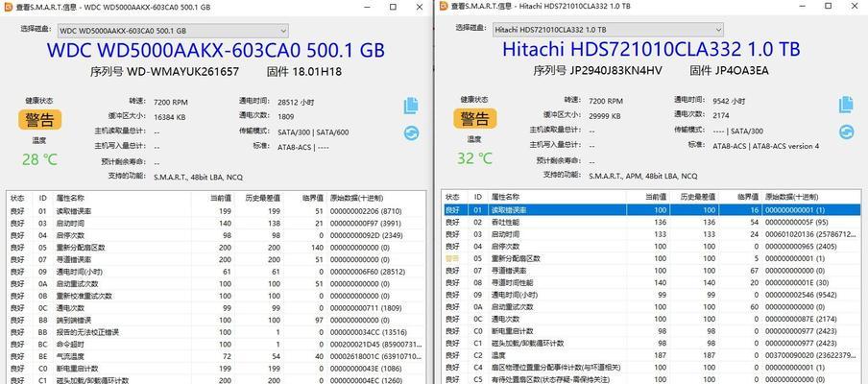Select row 0A 启动重试次数 in Hitachi table
The height and width of the screenshot is (384, 868).
652,307
